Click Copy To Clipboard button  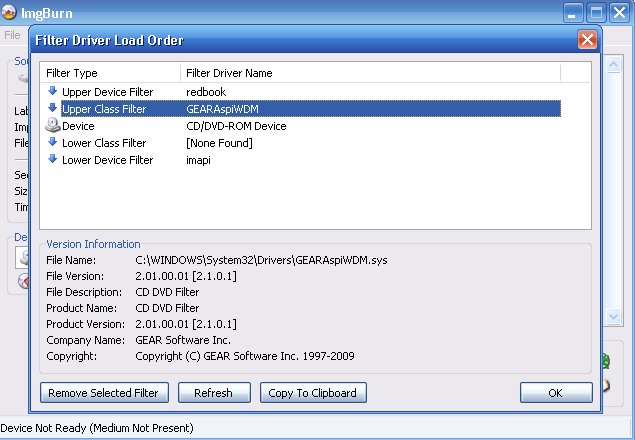(x=313, y=393)
